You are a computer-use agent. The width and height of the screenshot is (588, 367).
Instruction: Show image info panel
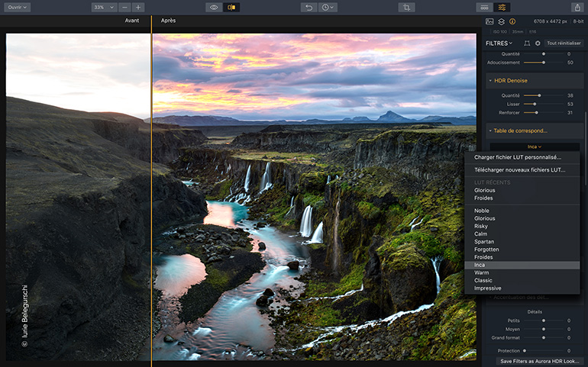[x=512, y=21]
